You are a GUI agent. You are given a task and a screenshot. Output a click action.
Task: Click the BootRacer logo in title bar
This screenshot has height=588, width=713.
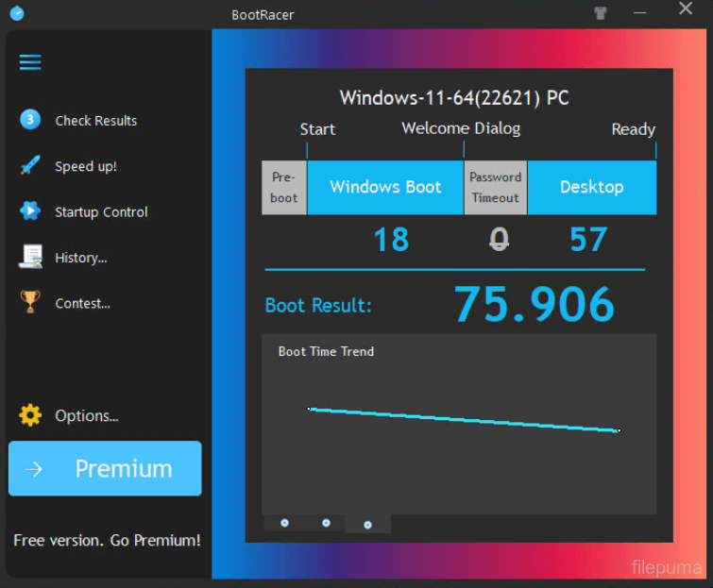coord(16,13)
